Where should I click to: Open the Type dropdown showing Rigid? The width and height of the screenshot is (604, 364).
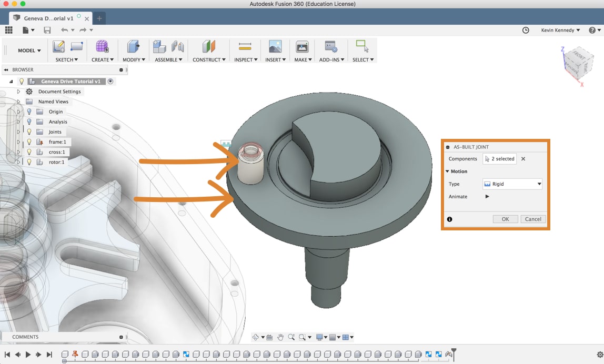click(x=511, y=184)
